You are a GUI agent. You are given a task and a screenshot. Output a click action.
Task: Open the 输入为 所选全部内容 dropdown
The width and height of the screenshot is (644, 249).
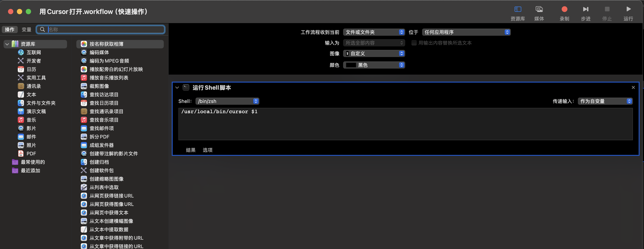pyautogui.click(x=374, y=43)
